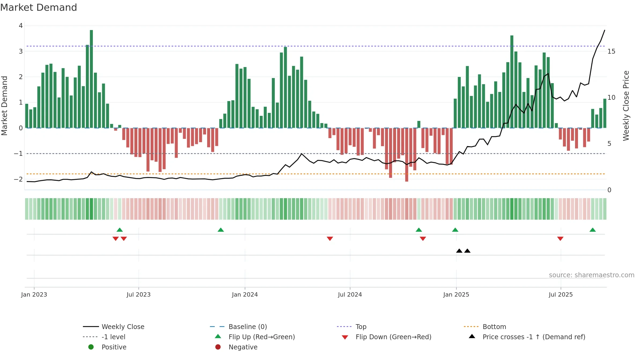Click the purple dotted Top legend entry
The image size is (644, 362).
[352, 327]
